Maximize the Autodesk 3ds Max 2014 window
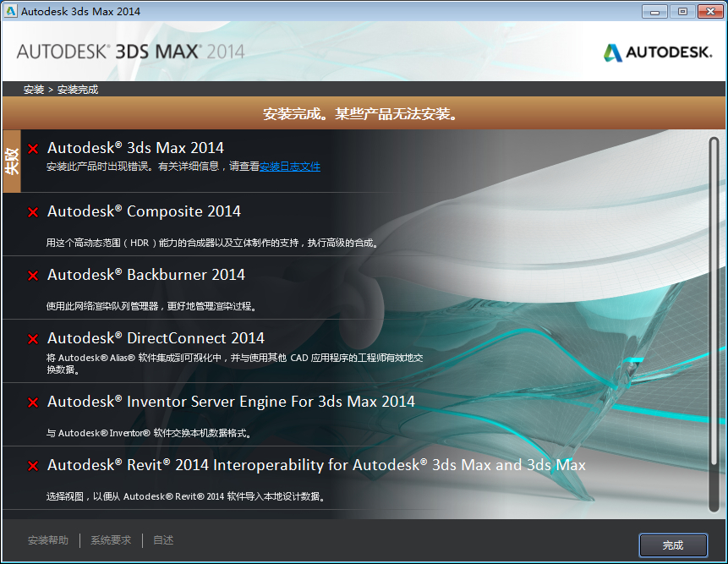Viewport: 728px width, 564px height. pyautogui.click(x=682, y=12)
